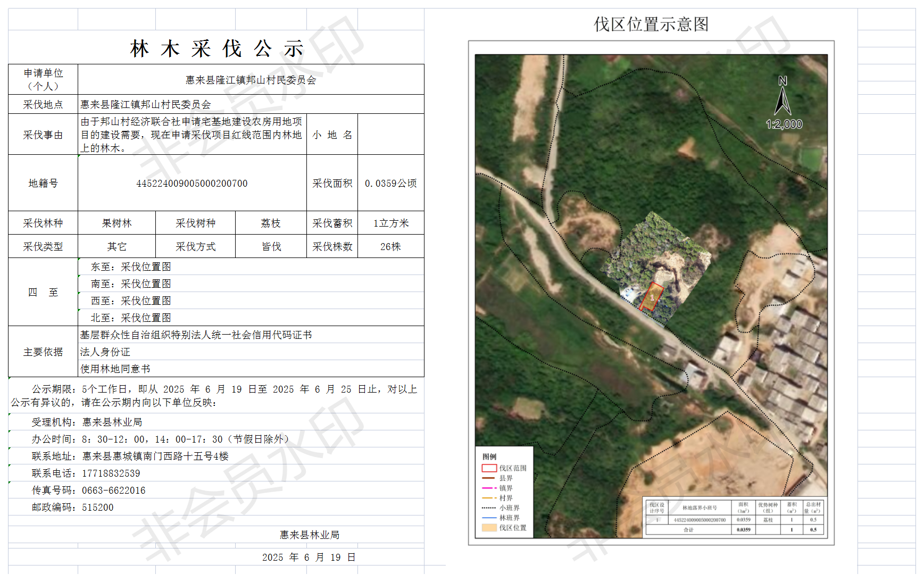The image size is (924, 582).
Task: Select the 邮政编码:515200 line
Action: (x=216, y=507)
